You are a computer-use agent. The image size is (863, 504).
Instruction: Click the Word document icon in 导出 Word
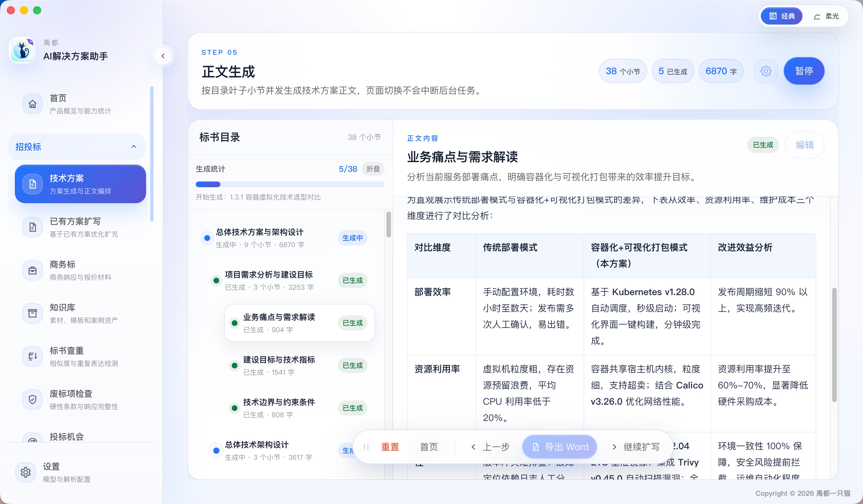pyautogui.click(x=536, y=447)
